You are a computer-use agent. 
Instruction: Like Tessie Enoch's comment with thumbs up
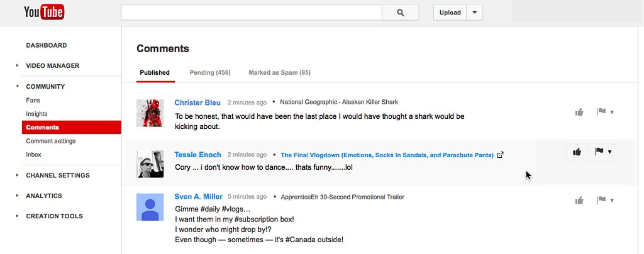(577, 152)
